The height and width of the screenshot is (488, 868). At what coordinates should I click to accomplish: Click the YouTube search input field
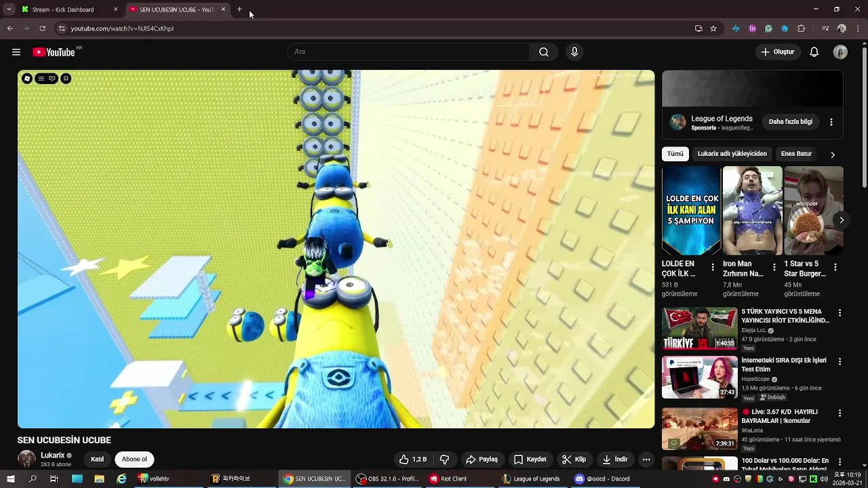(x=409, y=52)
